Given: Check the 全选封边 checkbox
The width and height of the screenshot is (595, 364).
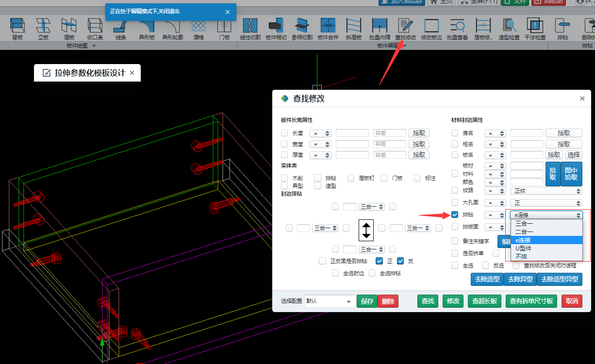Looking at the screenshot, I should pos(335,273).
